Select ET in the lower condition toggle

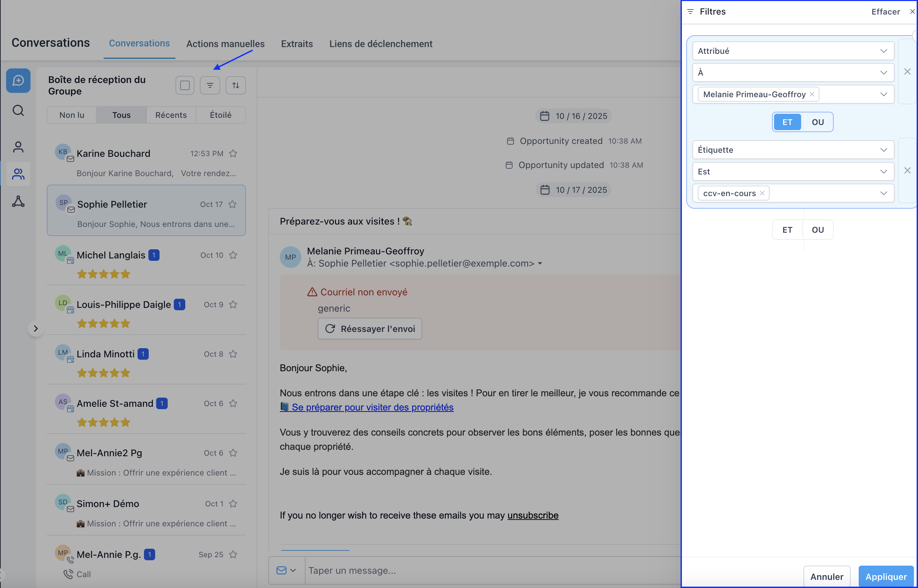(x=787, y=230)
